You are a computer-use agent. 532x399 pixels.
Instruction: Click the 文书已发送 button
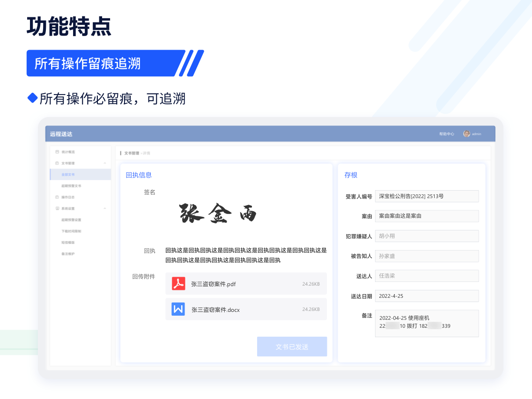tap(292, 347)
